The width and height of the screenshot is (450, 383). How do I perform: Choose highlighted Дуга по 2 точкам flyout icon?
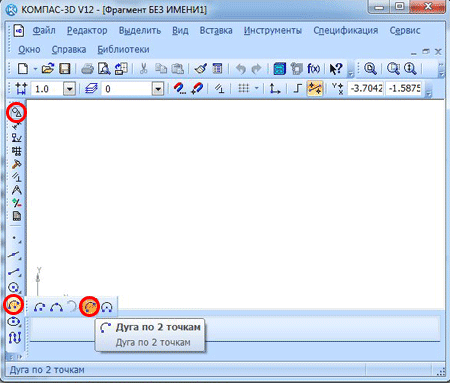point(90,306)
